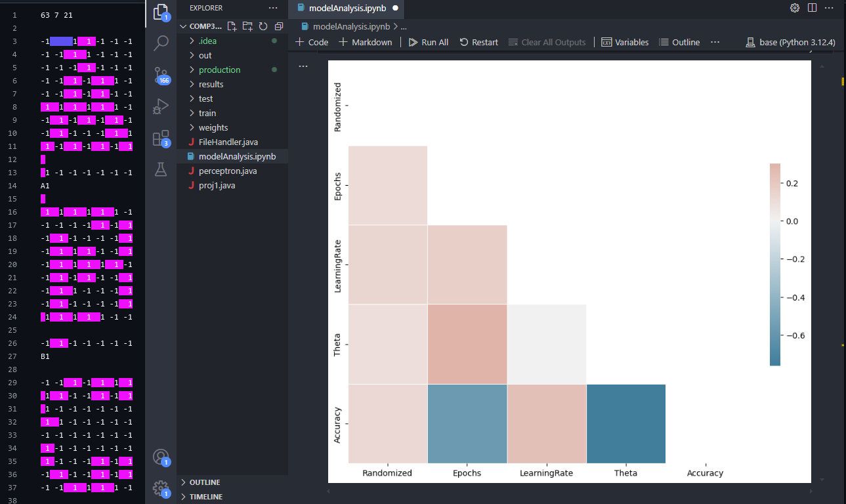Expand the weights folder

(232, 127)
